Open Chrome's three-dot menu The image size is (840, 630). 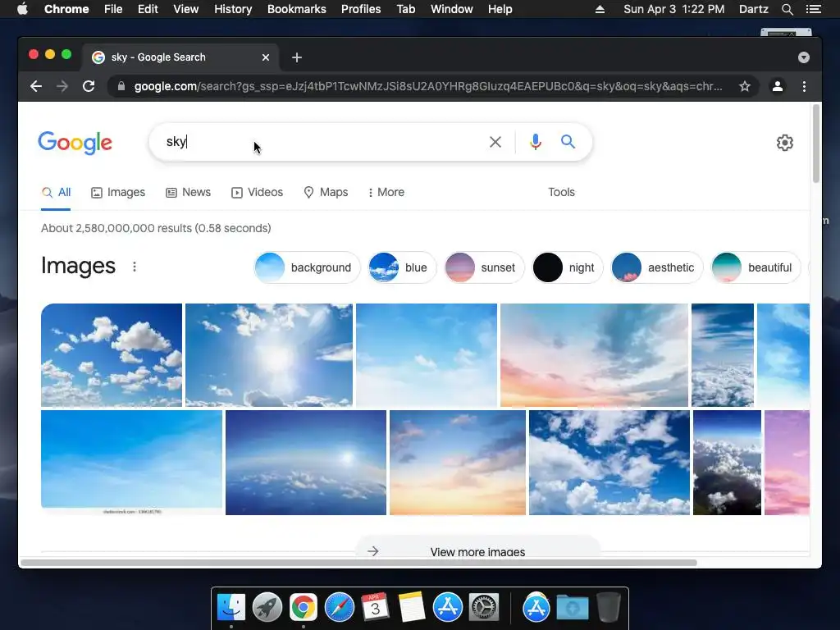804,86
